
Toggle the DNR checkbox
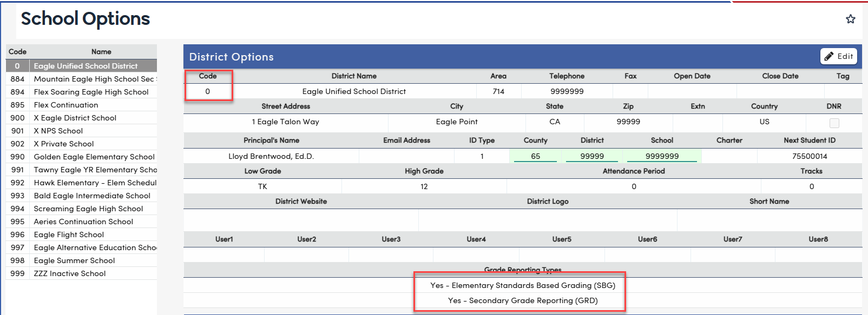coord(834,123)
